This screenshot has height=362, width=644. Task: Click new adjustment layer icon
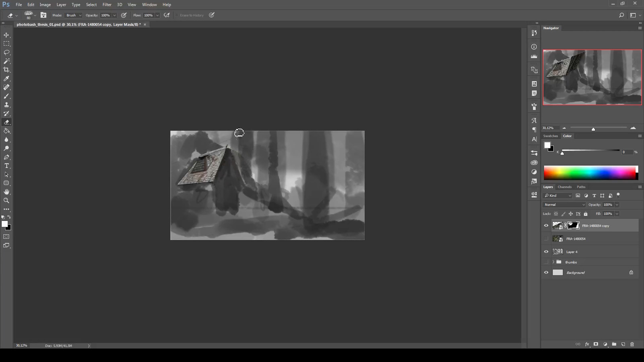[605, 344]
